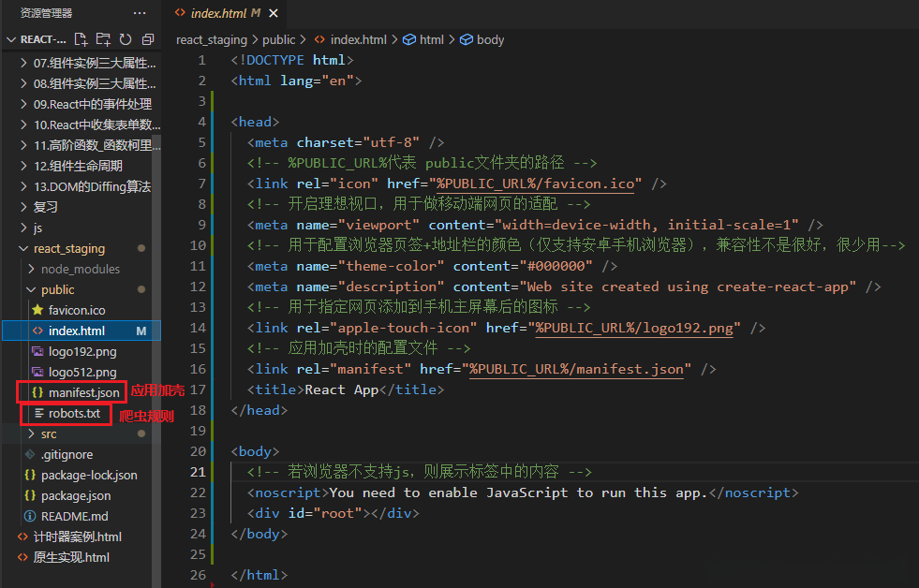Open the README.md file

[74, 516]
